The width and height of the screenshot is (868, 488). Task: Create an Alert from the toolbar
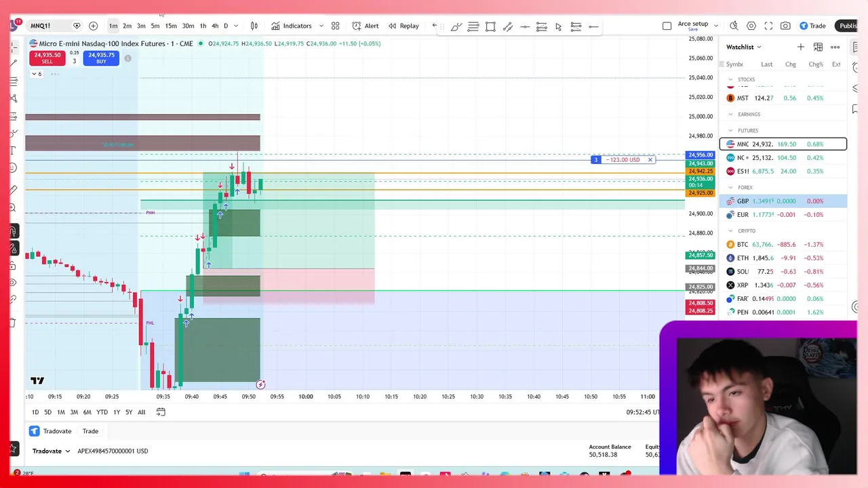tap(366, 26)
